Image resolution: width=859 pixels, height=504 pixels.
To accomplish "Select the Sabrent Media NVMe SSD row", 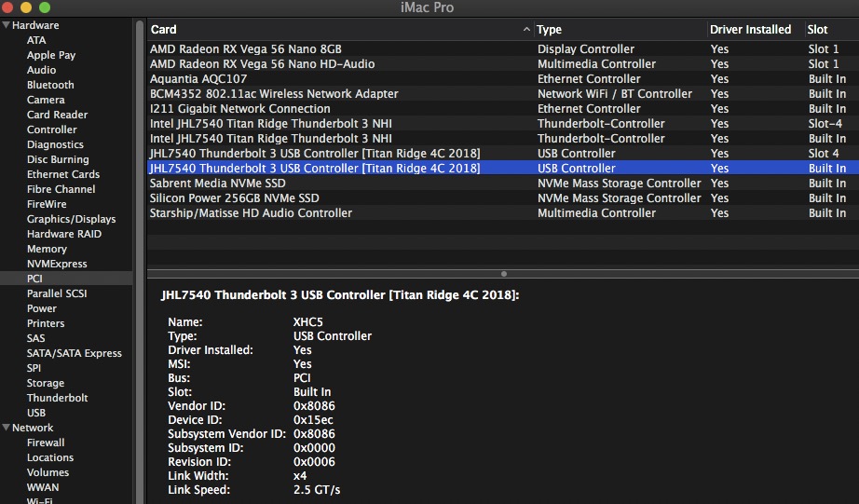I will tap(503, 183).
